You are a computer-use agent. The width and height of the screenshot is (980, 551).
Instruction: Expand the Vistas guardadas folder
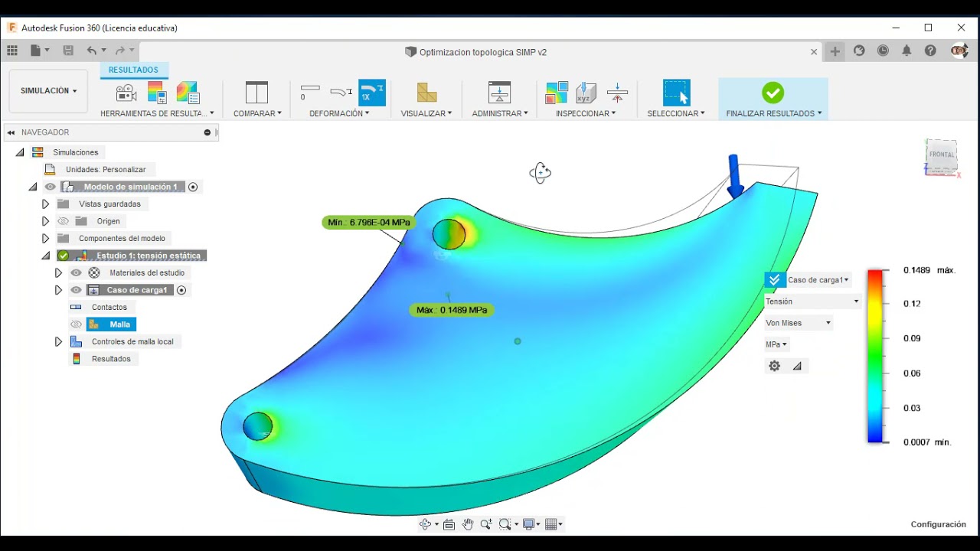[45, 204]
